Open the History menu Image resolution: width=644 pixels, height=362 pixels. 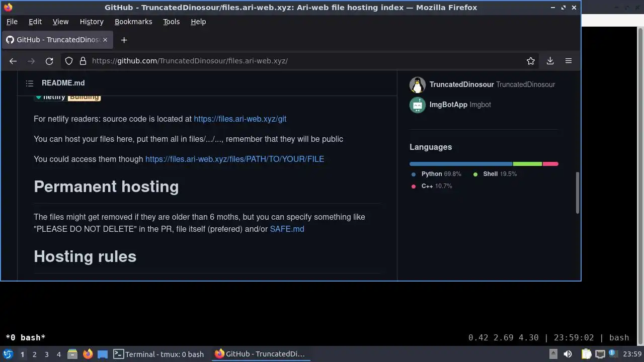click(x=92, y=22)
